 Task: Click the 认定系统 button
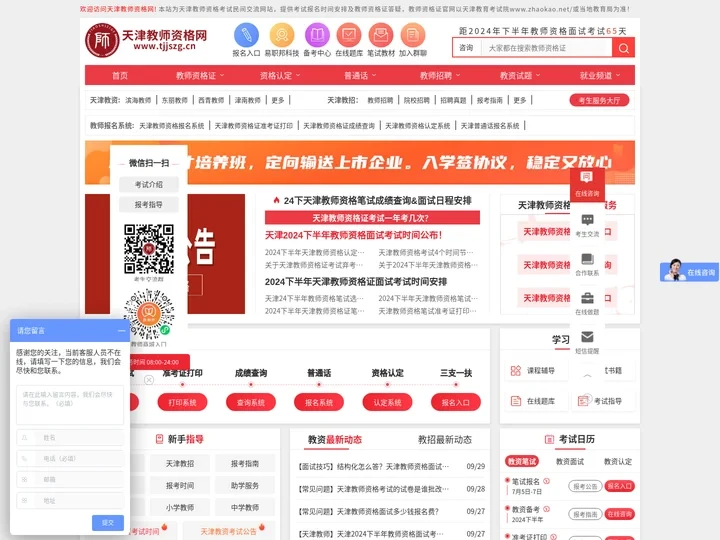(x=387, y=402)
